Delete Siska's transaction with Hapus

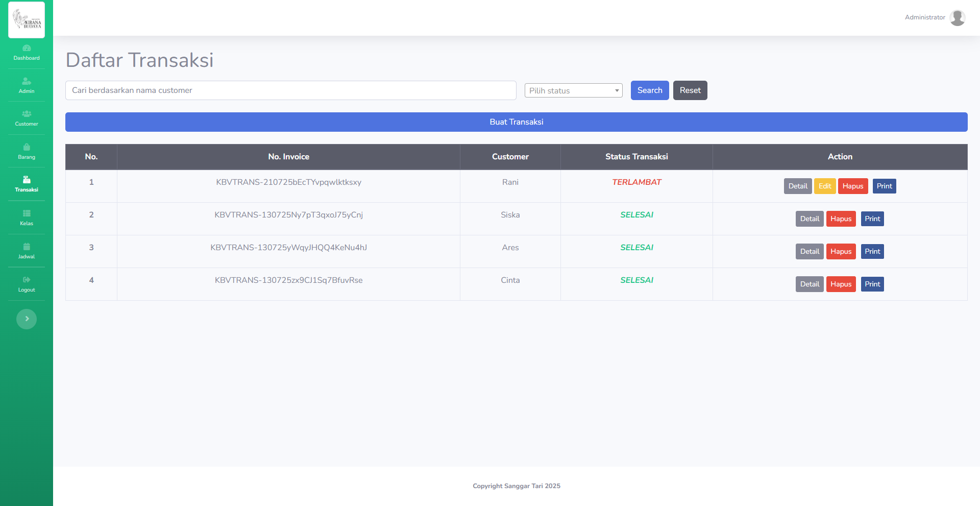pyautogui.click(x=840, y=219)
